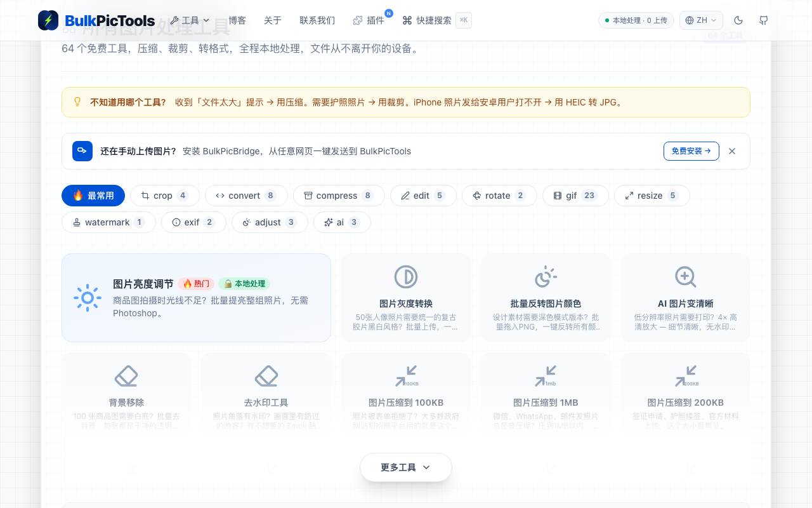Select the exif category filter
Viewport: 812px width, 508px height.
(x=193, y=222)
